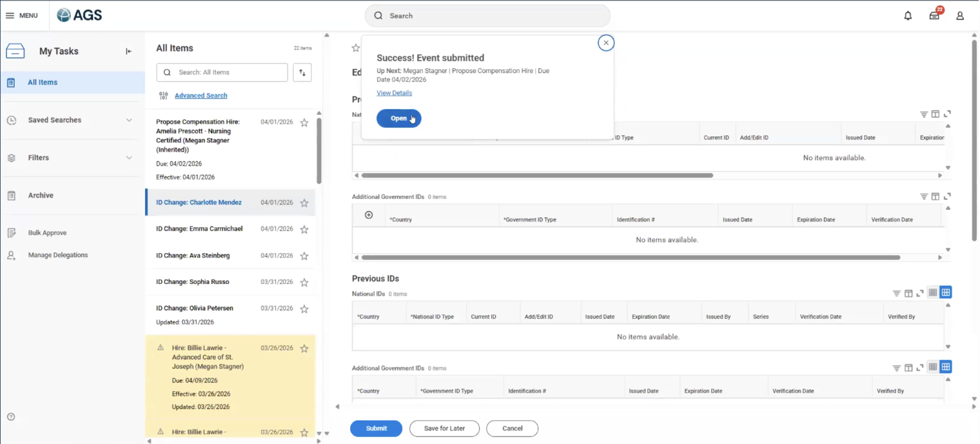
Task: Click filter icon above proposed National IDs table
Action: click(924, 114)
